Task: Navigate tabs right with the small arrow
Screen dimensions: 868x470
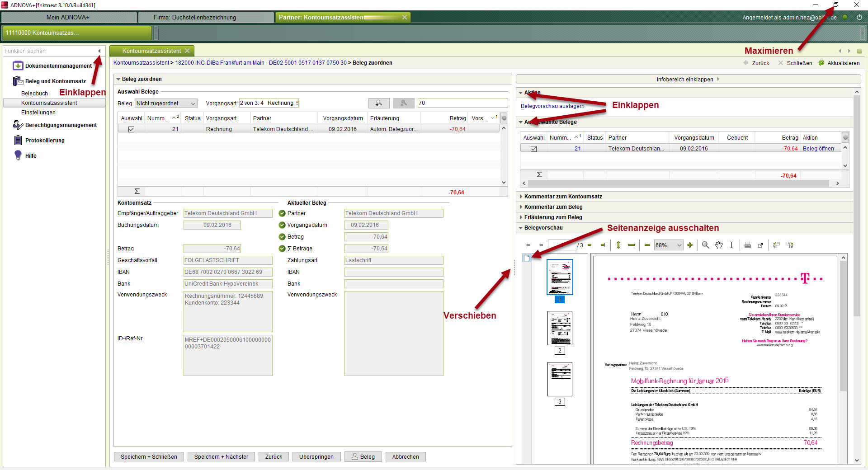Action: point(849,51)
